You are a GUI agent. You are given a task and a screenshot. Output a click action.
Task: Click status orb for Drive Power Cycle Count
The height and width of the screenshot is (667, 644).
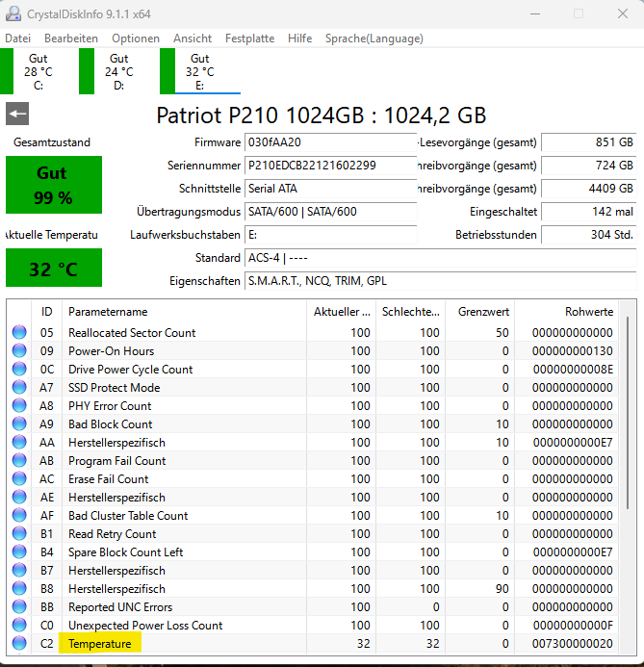tap(19, 369)
